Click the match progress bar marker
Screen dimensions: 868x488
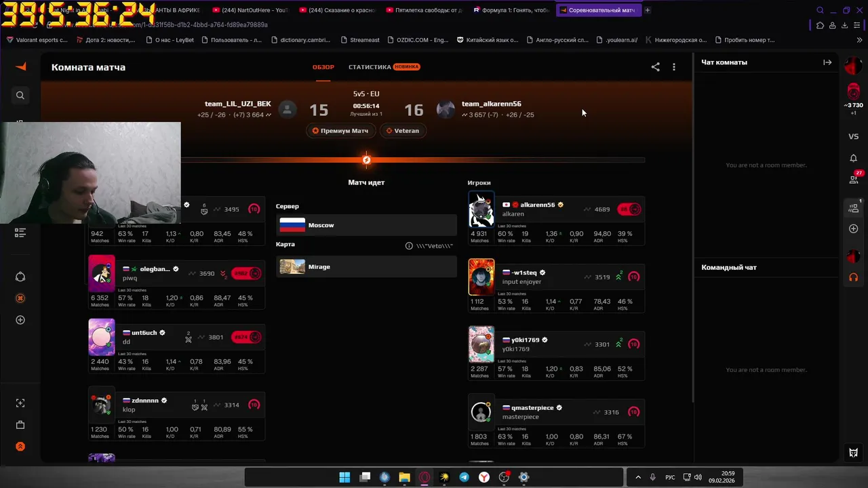[366, 160]
